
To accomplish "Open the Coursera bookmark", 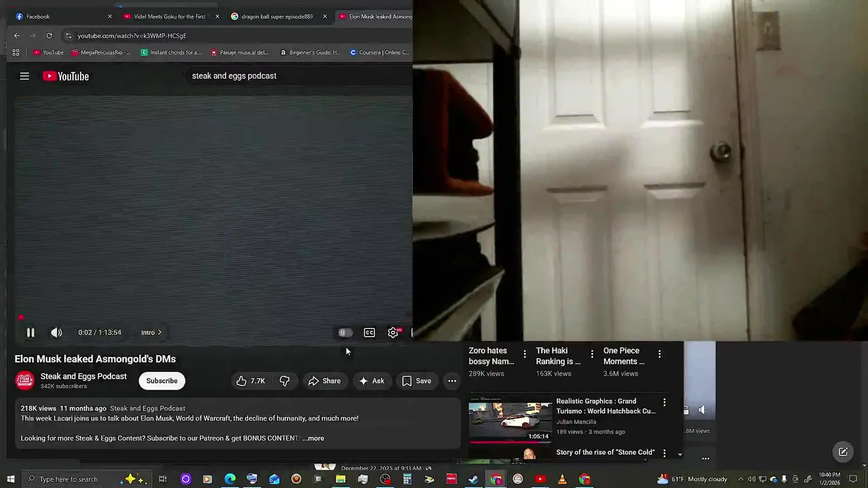I will pos(380,52).
